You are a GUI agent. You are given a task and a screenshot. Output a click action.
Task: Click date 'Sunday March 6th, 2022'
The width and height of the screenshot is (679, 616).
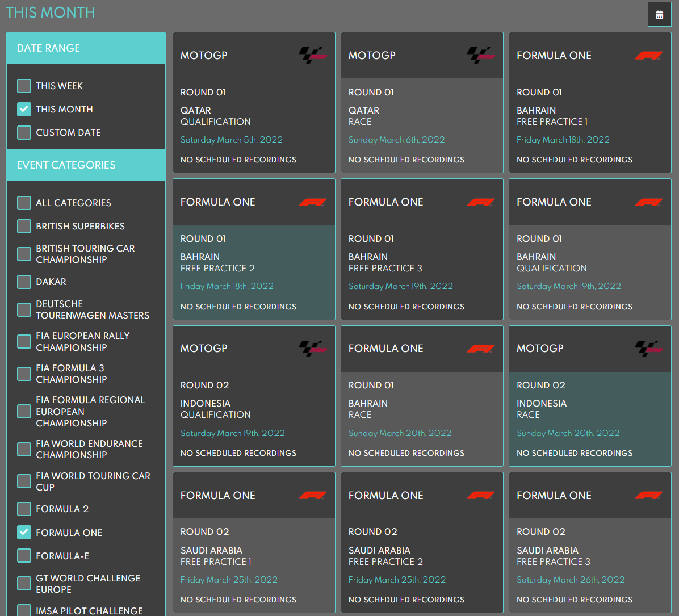397,140
